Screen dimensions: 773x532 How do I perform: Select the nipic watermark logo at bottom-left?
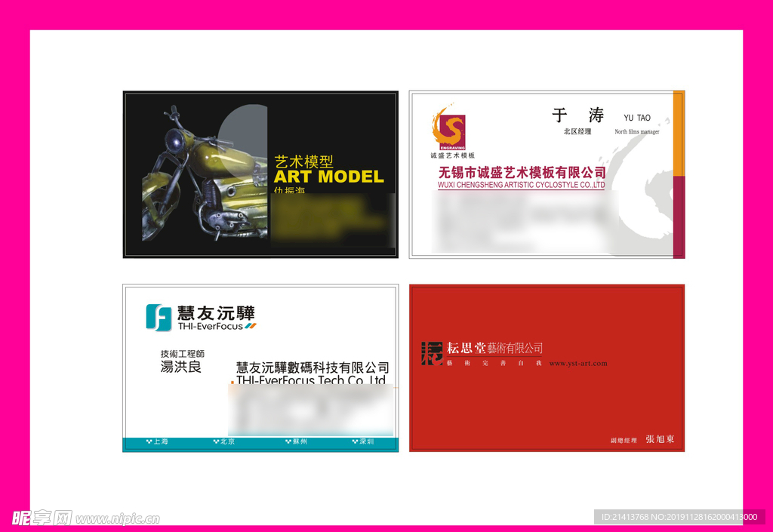(x=42, y=518)
